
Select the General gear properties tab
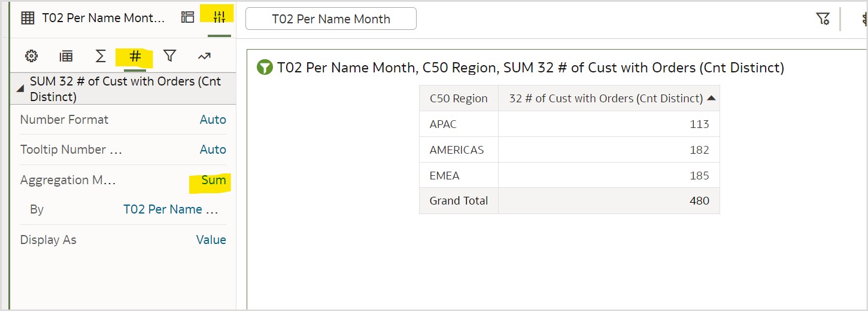(x=31, y=56)
